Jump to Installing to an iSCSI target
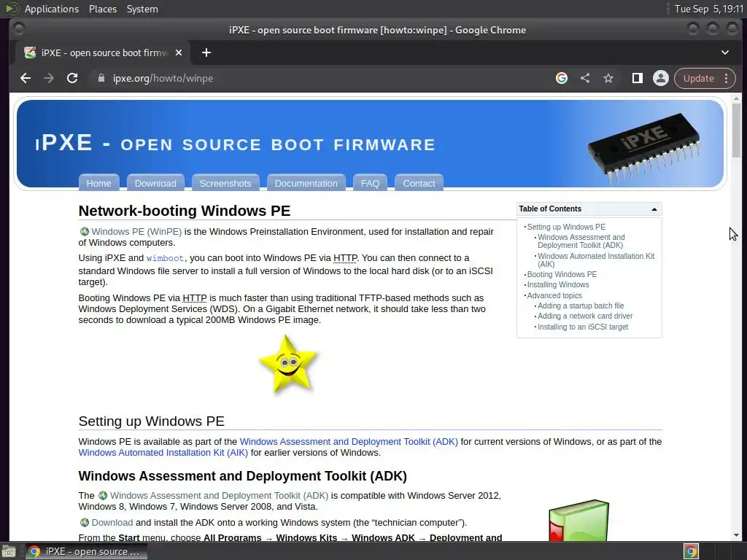This screenshot has width=747, height=560. [583, 327]
